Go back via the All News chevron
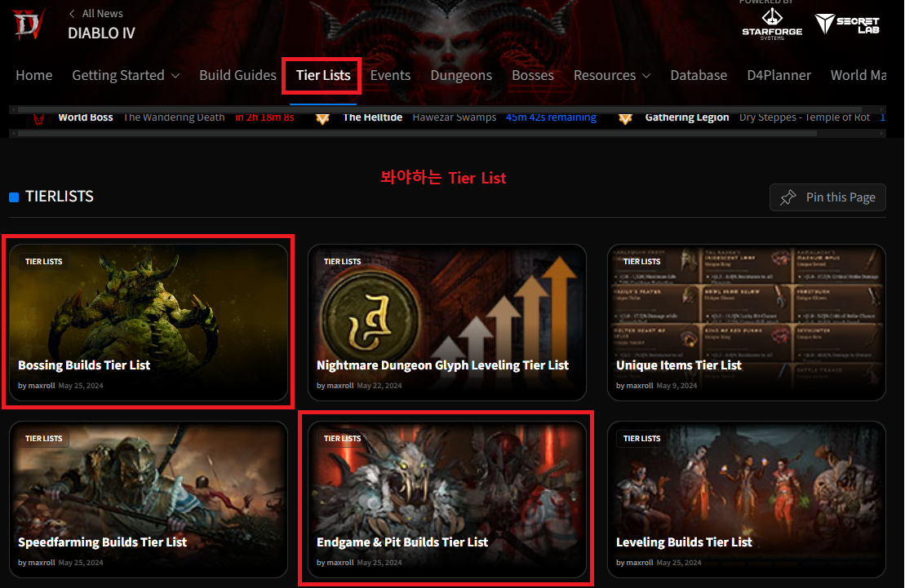The image size is (905, 588). click(72, 13)
